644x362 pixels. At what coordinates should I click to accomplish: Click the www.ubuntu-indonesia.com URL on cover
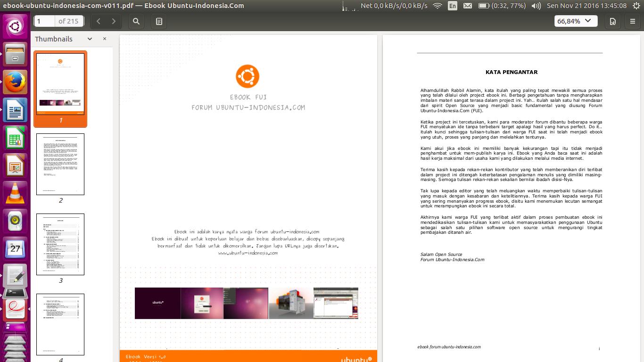coord(248,253)
